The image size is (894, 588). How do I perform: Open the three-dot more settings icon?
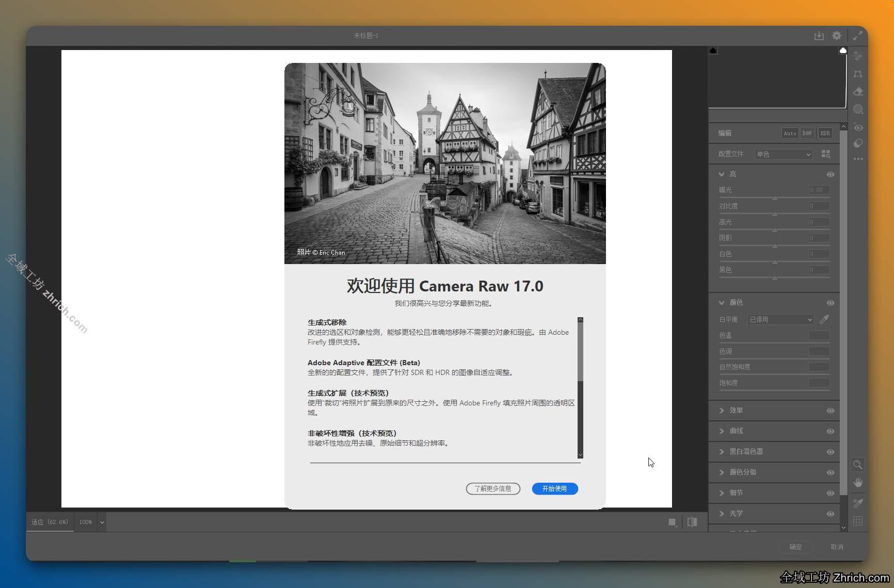coord(858,159)
